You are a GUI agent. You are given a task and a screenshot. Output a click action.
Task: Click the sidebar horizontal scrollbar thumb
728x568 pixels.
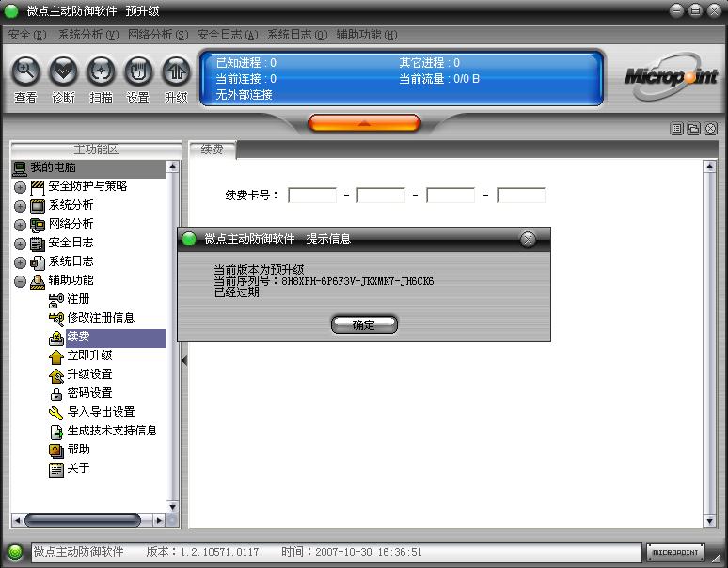tap(83, 521)
